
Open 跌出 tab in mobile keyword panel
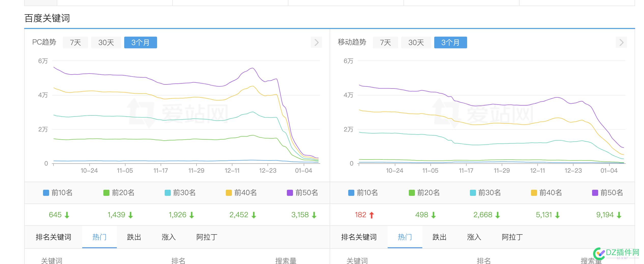440,237
